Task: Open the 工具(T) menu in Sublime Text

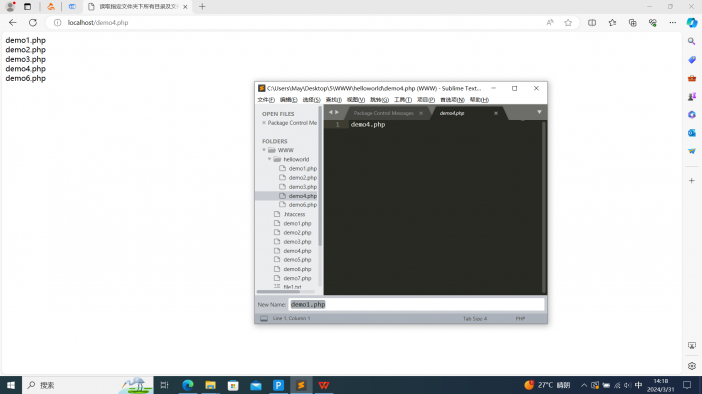Action: point(403,100)
